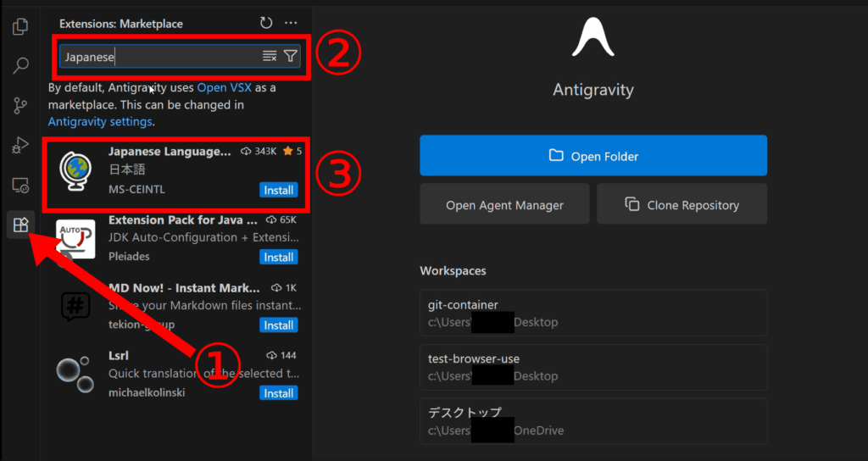Refresh the extensions marketplace list
This screenshot has height=461, width=868.
[266, 24]
